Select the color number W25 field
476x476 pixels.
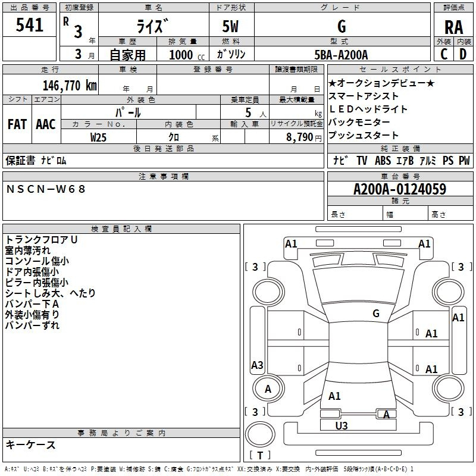coord(99,137)
